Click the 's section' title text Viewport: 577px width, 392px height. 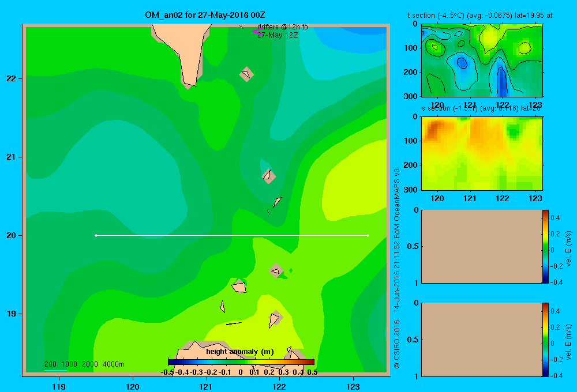click(436, 108)
